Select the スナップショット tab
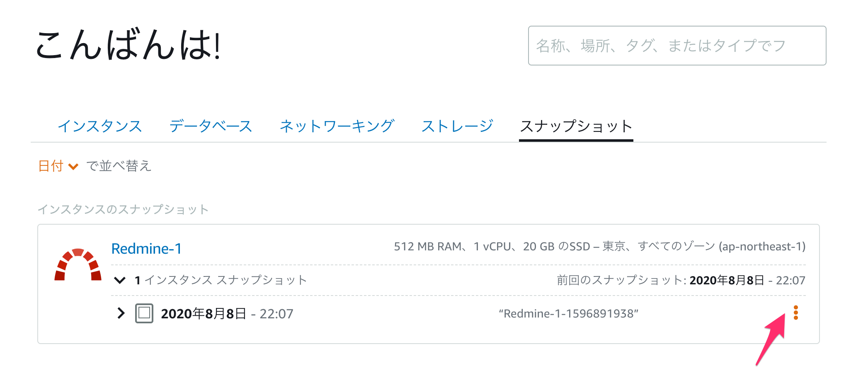Screen dimensions: 868x383 tap(576, 126)
